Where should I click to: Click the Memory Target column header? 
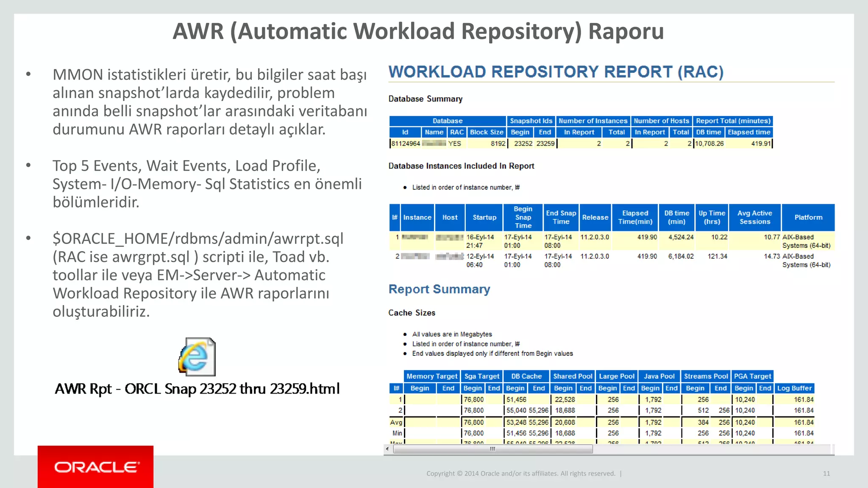432,376
